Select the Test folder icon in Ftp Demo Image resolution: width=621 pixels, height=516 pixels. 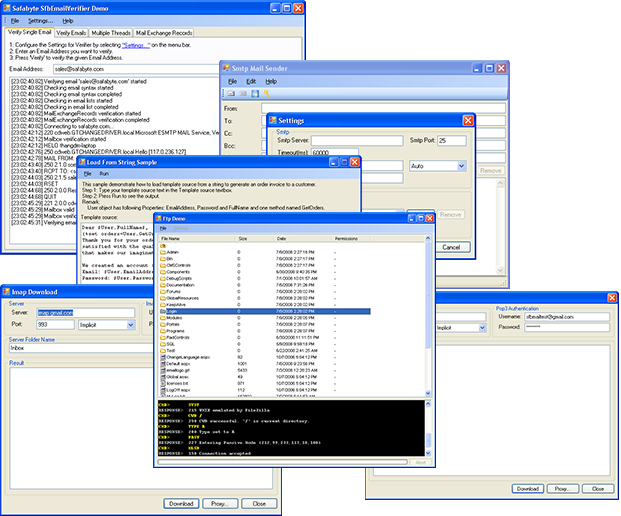click(x=163, y=351)
